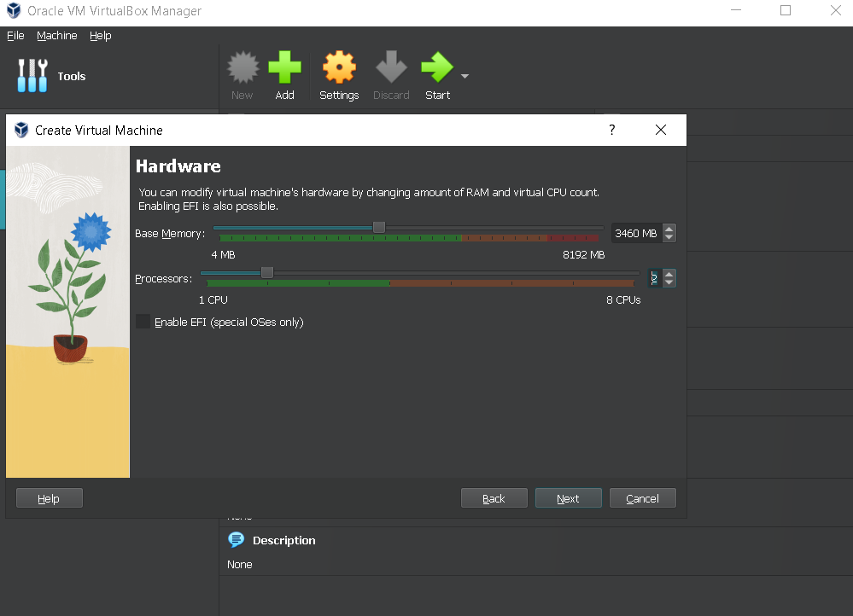
Task: Expand the Start button dropdown arrow
Action: click(x=464, y=76)
